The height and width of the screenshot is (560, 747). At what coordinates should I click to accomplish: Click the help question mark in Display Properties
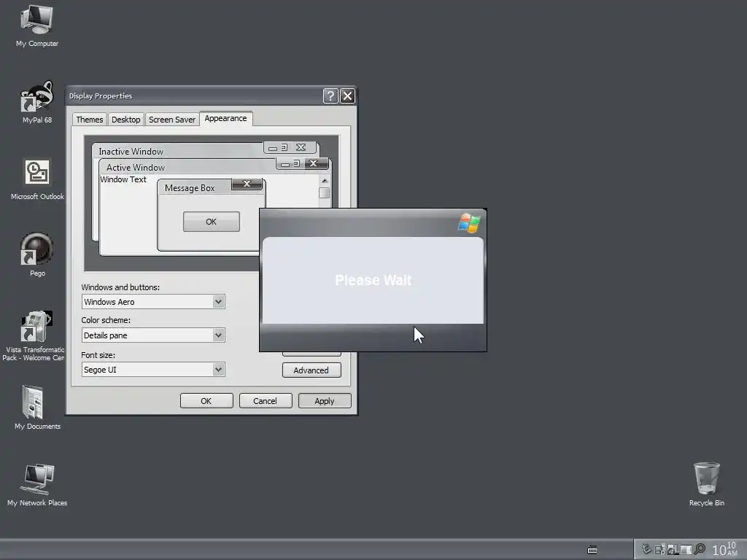pyautogui.click(x=330, y=96)
